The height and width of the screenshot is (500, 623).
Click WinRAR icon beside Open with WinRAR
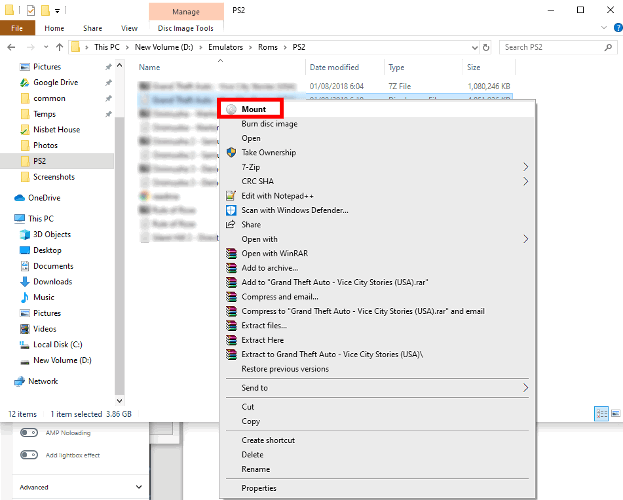231,254
